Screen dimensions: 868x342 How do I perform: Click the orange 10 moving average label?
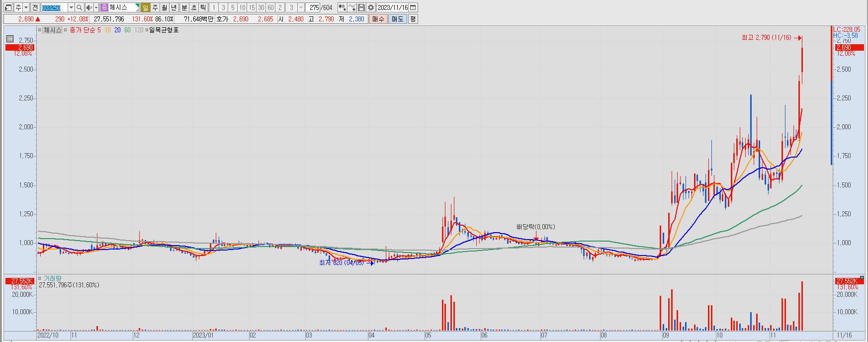click(x=107, y=30)
